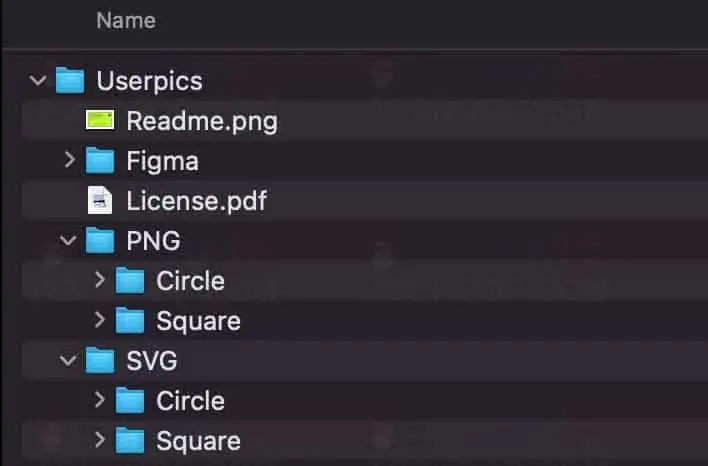The image size is (708, 466).
Task: Expand the Square folder under PNG
Action: [x=99, y=320]
